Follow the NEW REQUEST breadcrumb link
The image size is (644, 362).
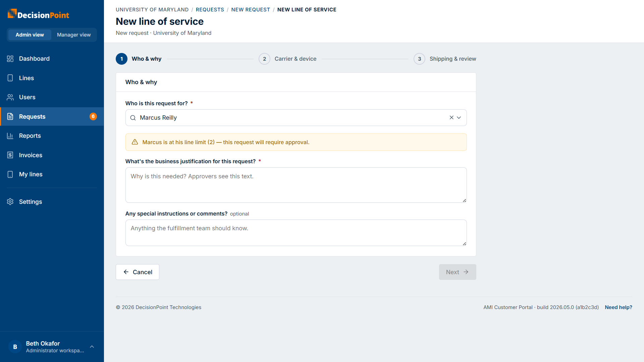click(251, 10)
